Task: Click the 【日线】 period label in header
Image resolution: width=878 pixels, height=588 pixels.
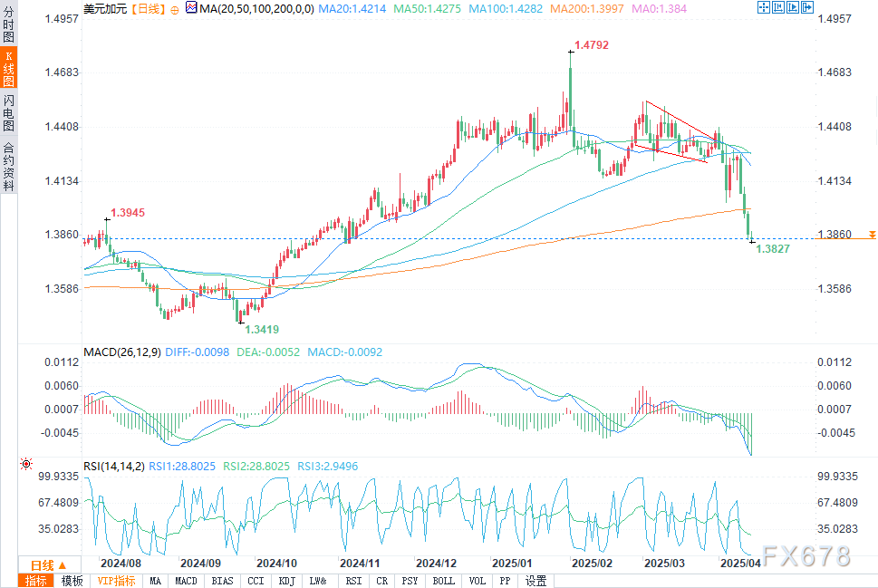Action: pyautogui.click(x=149, y=8)
